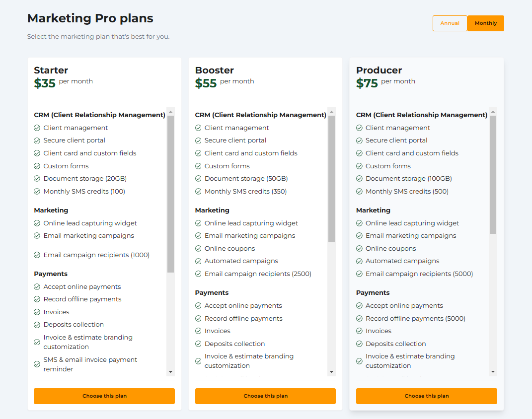Select the checkmark for Automated campaigns in Producer
532x419 pixels.
click(x=359, y=261)
